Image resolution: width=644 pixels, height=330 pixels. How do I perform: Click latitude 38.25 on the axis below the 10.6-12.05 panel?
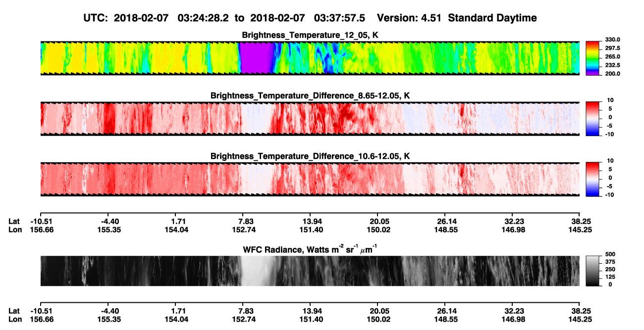point(581,222)
